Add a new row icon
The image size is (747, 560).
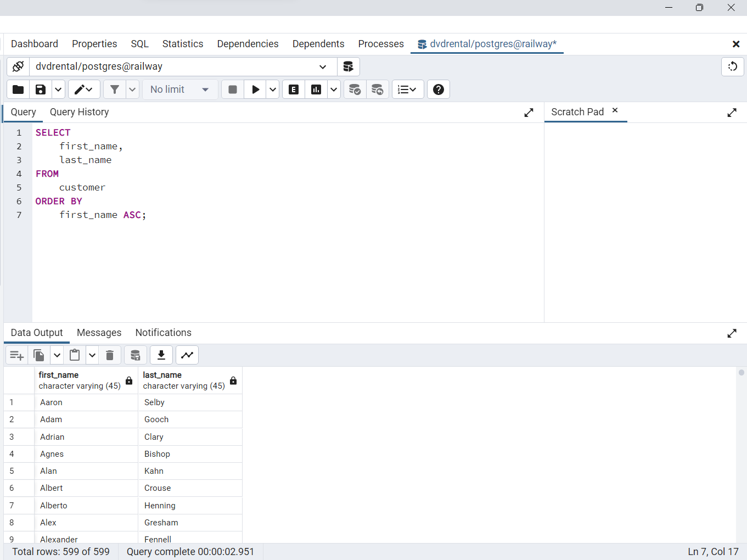pos(17,355)
